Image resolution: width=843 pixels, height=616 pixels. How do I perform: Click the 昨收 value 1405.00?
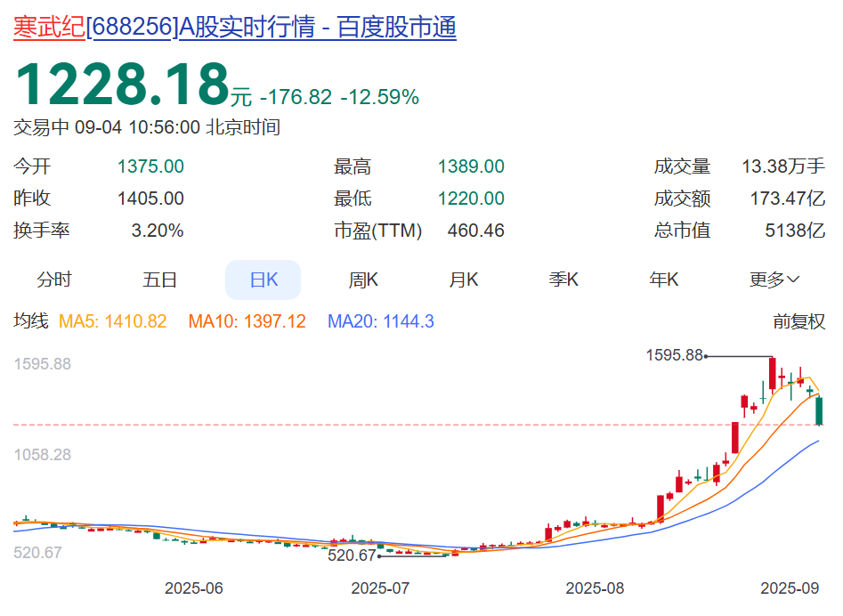coord(150,199)
